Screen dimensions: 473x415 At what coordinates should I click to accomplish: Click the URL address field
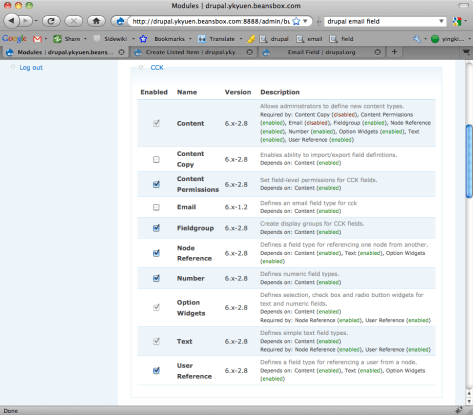pyautogui.click(x=211, y=21)
